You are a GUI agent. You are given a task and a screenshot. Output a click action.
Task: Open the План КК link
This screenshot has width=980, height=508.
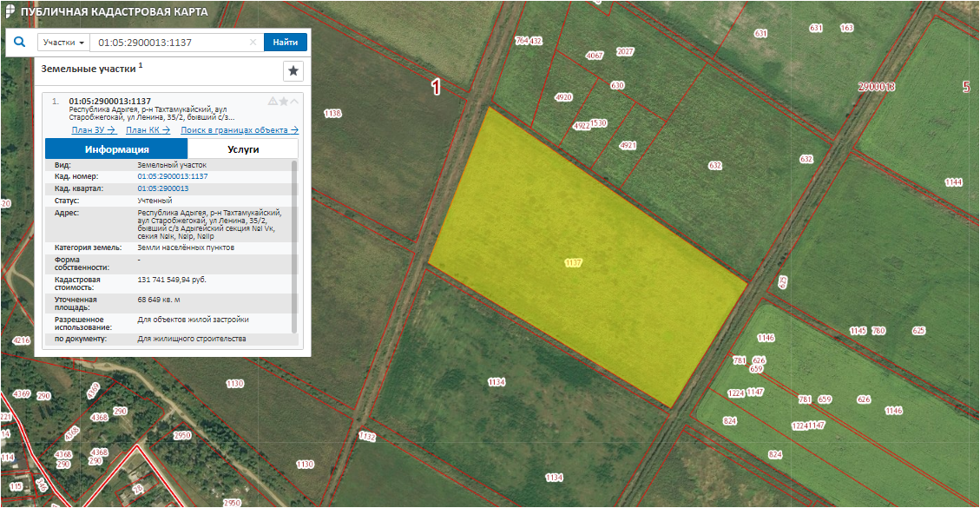[x=147, y=130]
